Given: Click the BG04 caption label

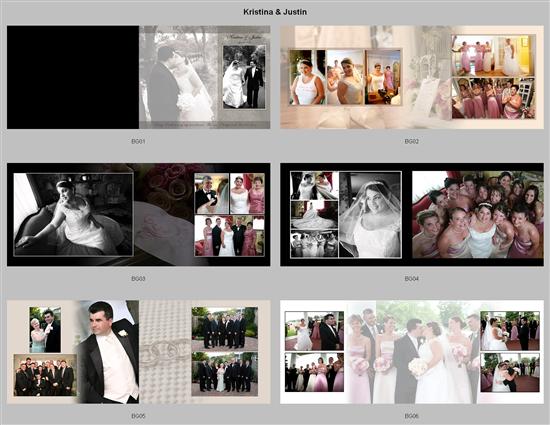Looking at the screenshot, I should pos(411,279).
